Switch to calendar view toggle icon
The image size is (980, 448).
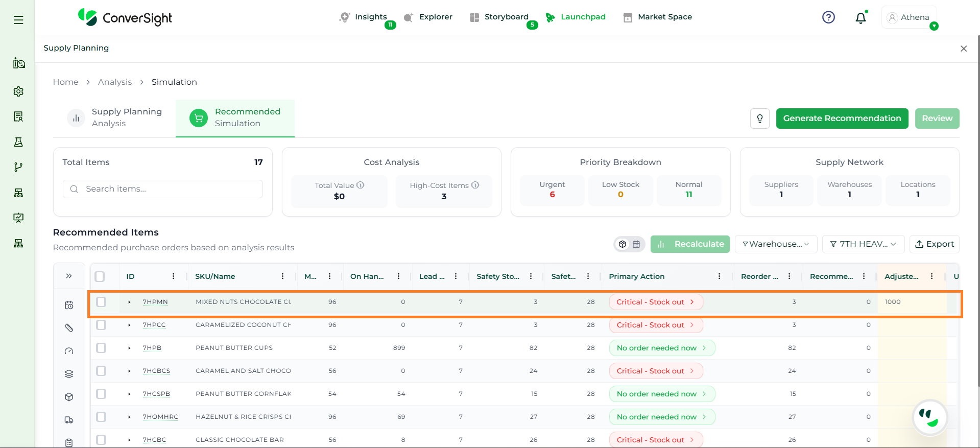(636, 244)
